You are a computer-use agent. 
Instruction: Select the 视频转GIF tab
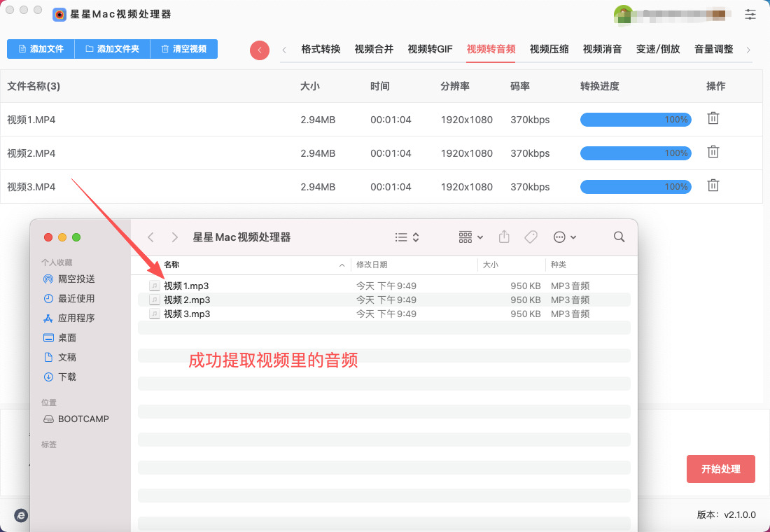430,49
